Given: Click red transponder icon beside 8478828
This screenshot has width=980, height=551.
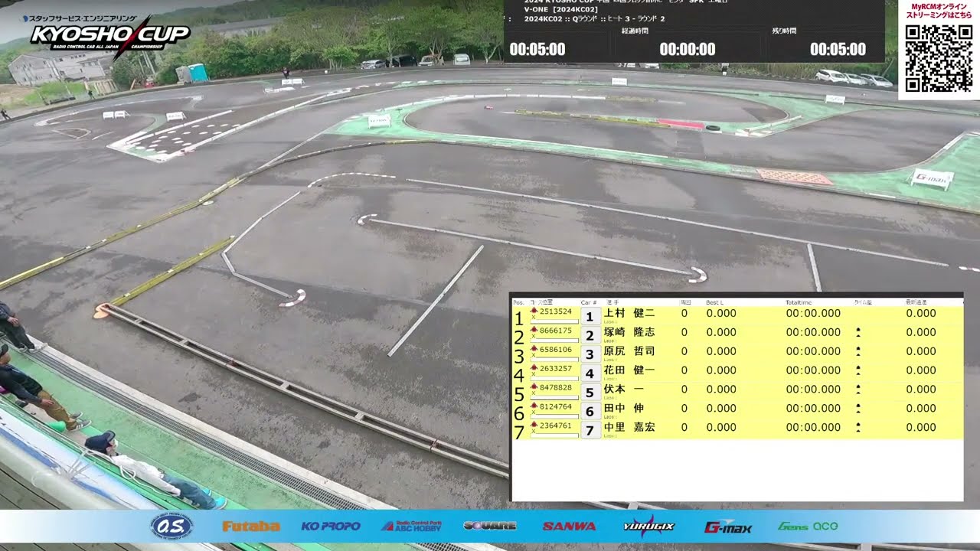Looking at the screenshot, I should tap(534, 387).
